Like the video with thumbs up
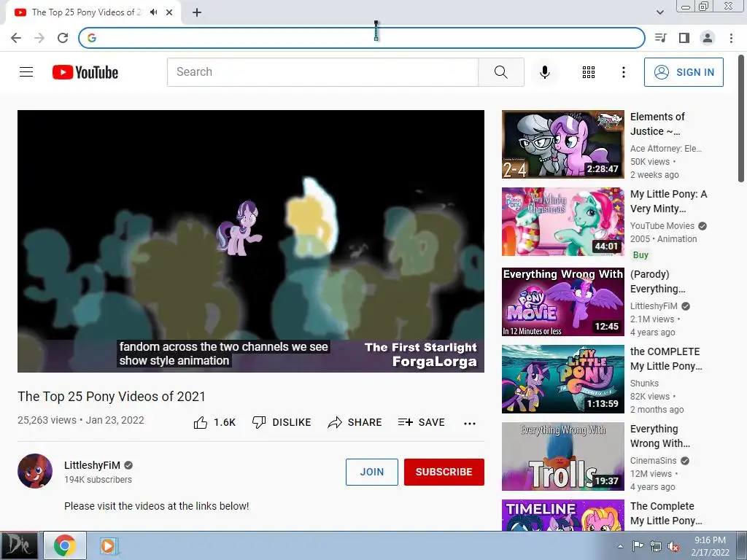This screenshot has width=747, height=560. (214, 422)
